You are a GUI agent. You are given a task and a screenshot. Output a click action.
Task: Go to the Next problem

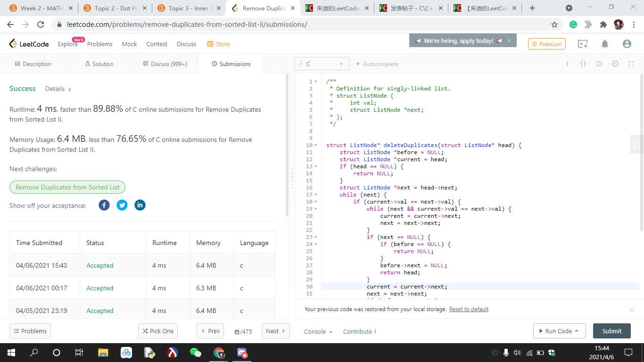pos(276,331)
